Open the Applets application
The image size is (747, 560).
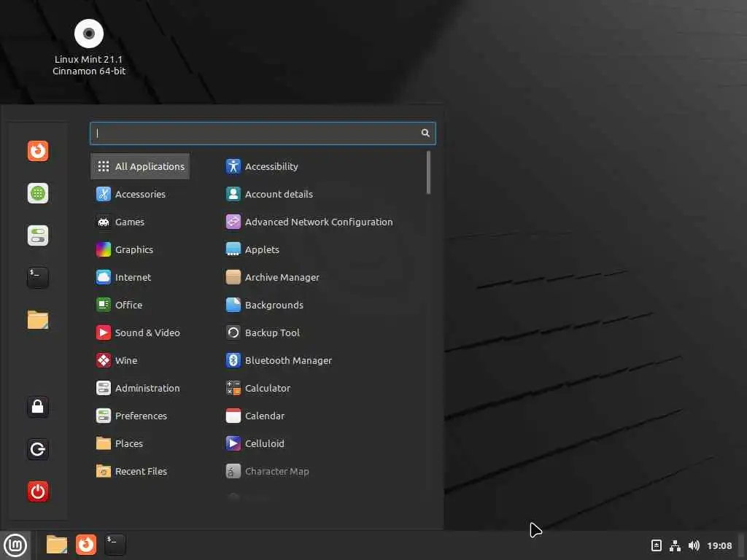pos(253,249)
